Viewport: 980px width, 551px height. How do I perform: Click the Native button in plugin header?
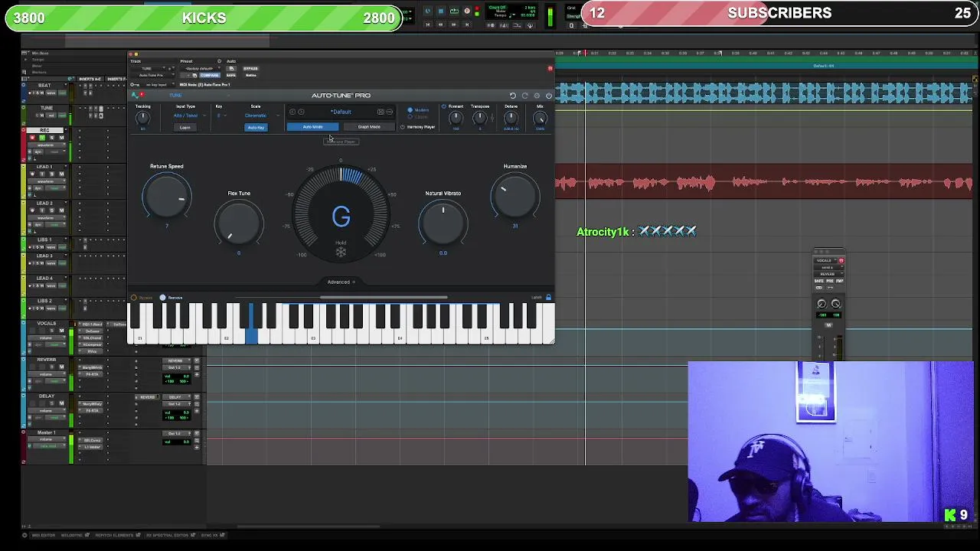point(250,75)
